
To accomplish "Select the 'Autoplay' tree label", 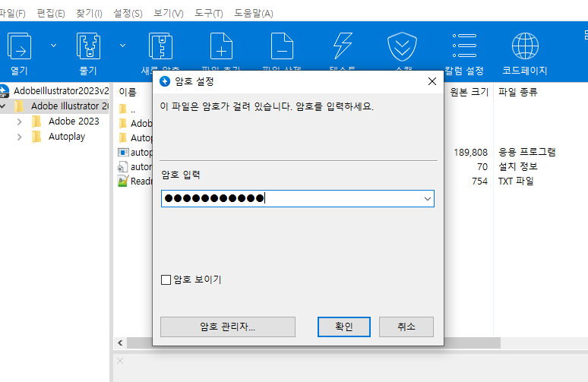I will [67, 137].
